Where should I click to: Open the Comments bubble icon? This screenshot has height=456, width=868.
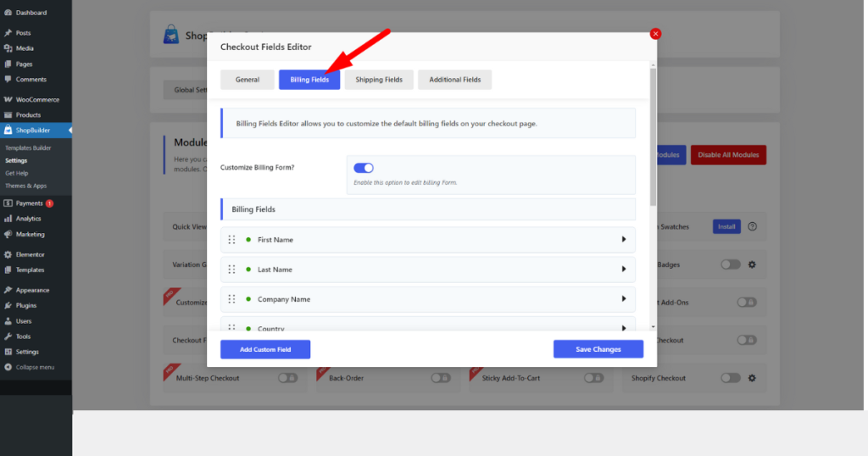click(8, 79)
